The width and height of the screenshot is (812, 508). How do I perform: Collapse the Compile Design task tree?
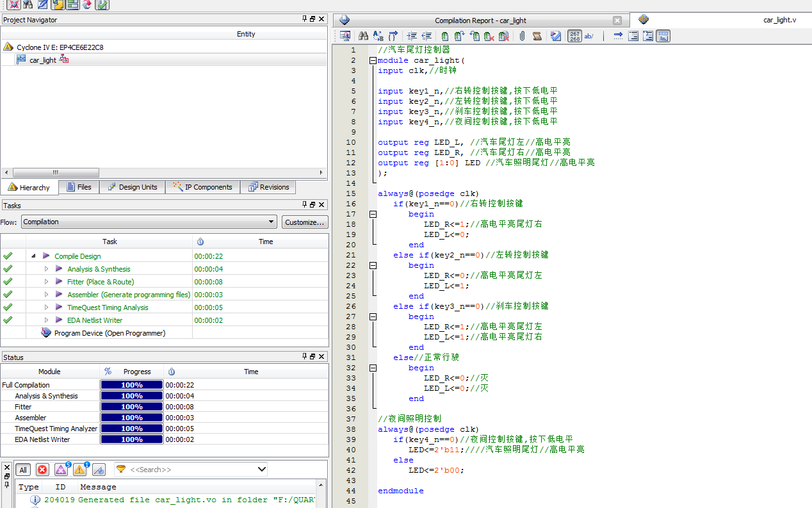[x=33, y=256]
